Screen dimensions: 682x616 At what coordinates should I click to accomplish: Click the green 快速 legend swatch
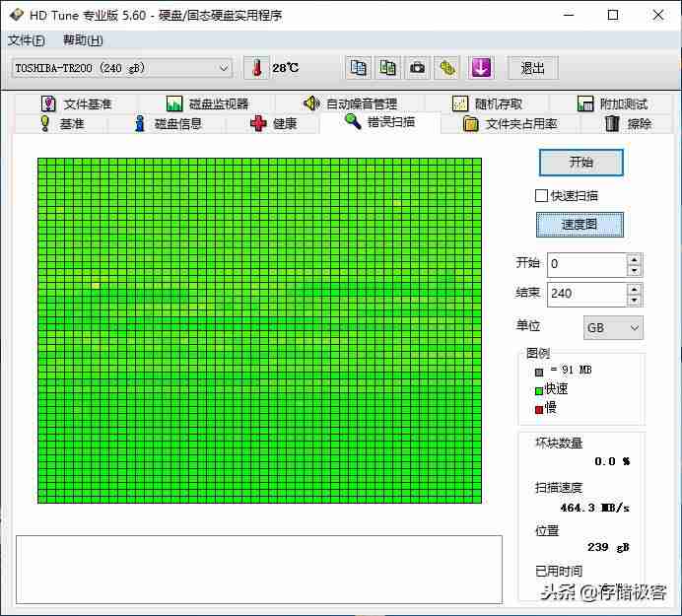[x=539, y=390]
